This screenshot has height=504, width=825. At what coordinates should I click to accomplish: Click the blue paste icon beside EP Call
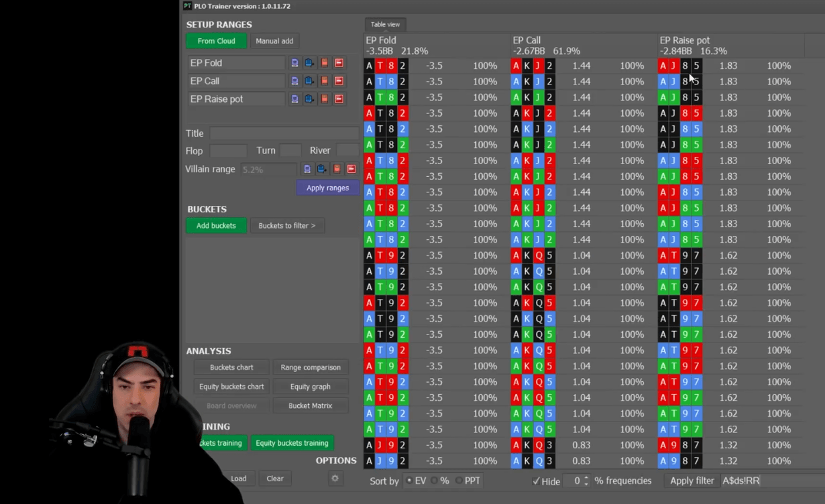(309, 81)
